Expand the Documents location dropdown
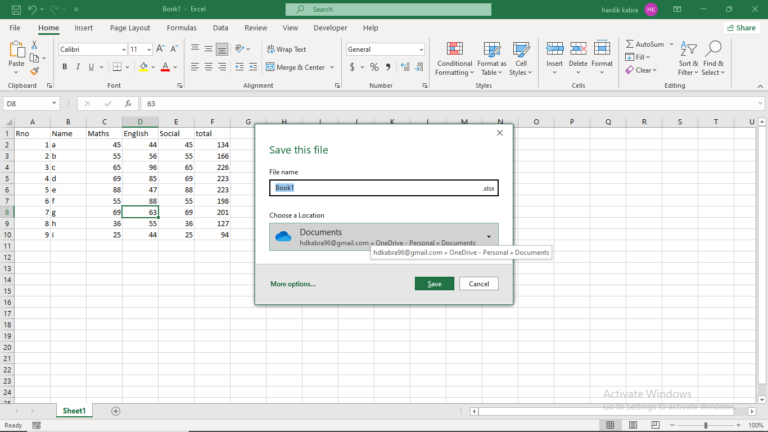 pos(488,237)
